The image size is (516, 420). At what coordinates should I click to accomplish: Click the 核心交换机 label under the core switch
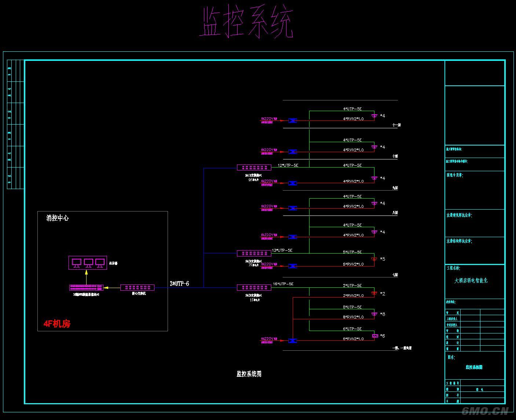click(x=139, y=294)
